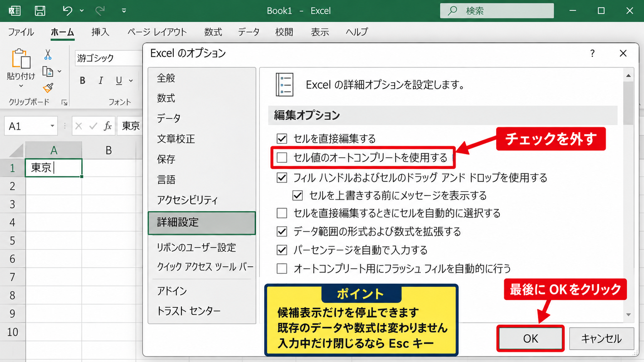Open the ファイル menu tab
The image size is (644, 362).
[21, 32]
